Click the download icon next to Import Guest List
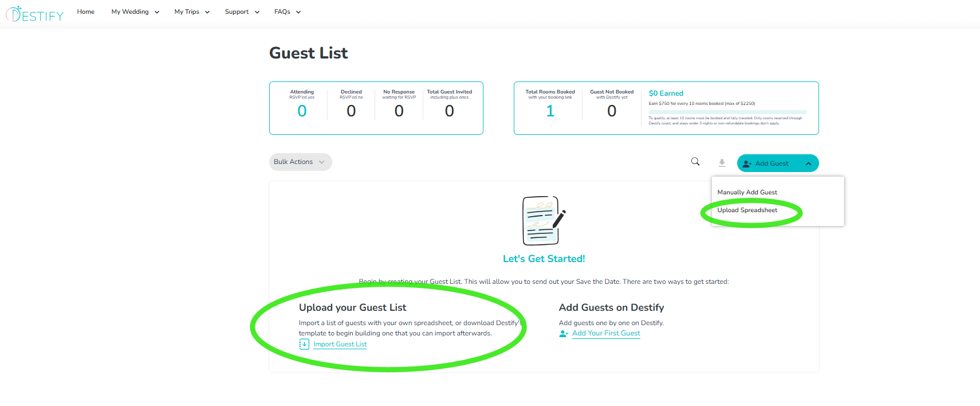Viewport: 980px width, 406px height. click(304, 343)
